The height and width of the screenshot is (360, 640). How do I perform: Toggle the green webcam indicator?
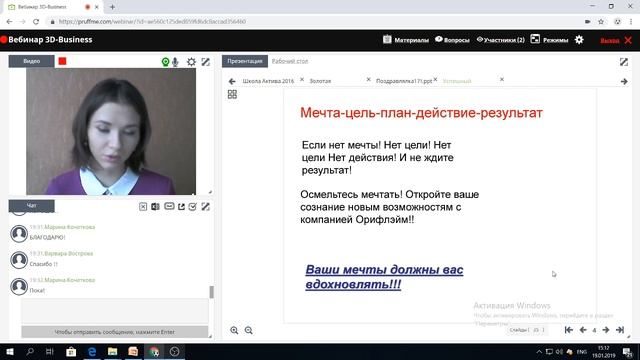[165, 62]
